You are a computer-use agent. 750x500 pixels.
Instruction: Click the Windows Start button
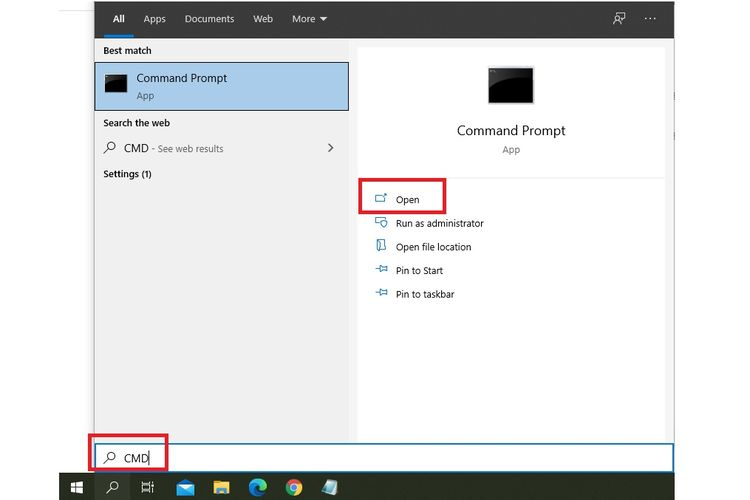point(77,487)
